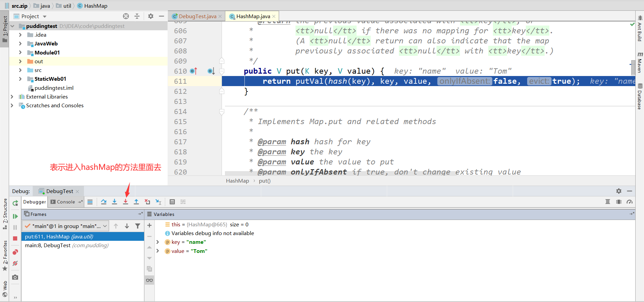Image resolution: width=644 pixels, height=302 pixels.
Task: Switch to the Debugger tab
Action: pos(35,202)
